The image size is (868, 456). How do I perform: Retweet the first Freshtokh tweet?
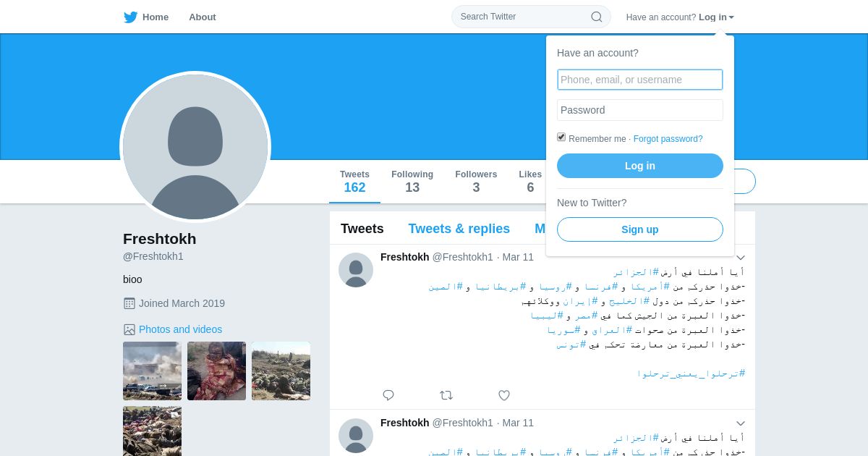(x=446, y=395)
